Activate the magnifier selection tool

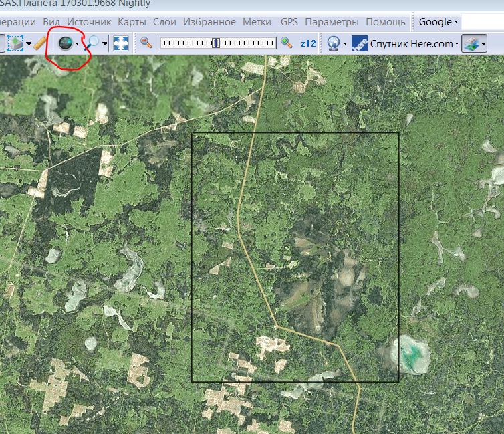click(92, 43)
